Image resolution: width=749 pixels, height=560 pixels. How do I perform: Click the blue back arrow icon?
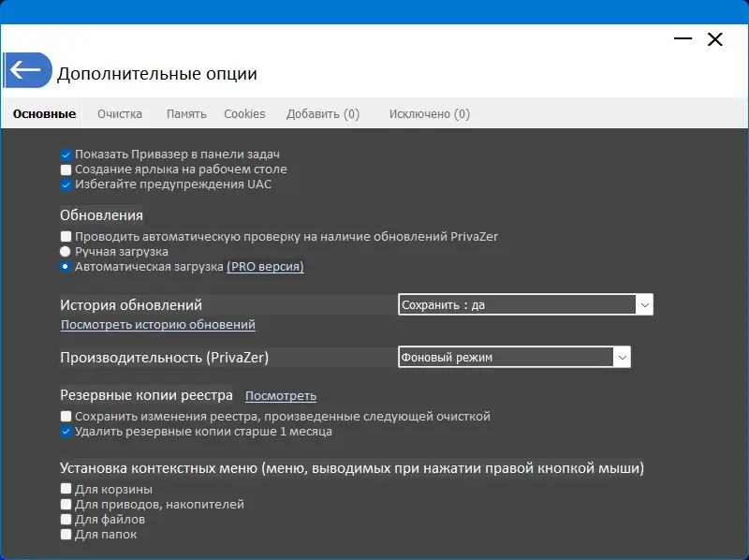tap(28, 68)
